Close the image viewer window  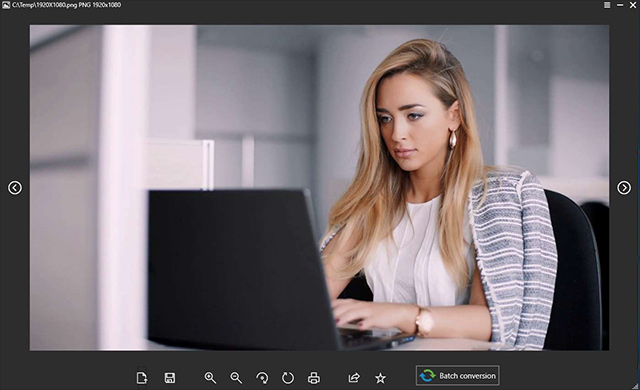[x=633, y=5]
